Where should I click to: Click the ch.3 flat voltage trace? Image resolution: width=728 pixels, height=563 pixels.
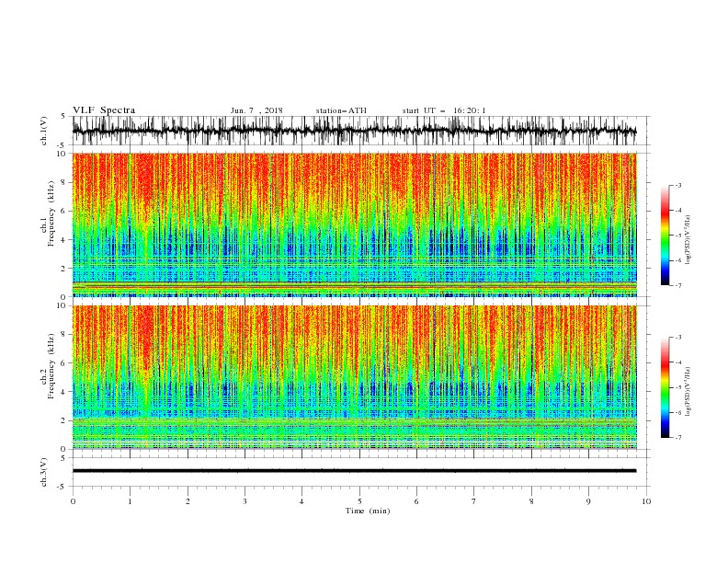point(354,471)
